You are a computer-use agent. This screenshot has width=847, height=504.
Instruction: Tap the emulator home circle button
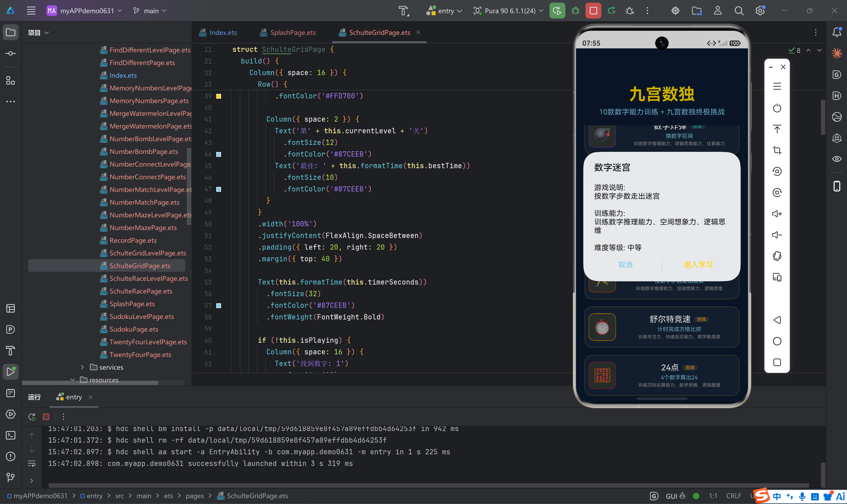777,341
